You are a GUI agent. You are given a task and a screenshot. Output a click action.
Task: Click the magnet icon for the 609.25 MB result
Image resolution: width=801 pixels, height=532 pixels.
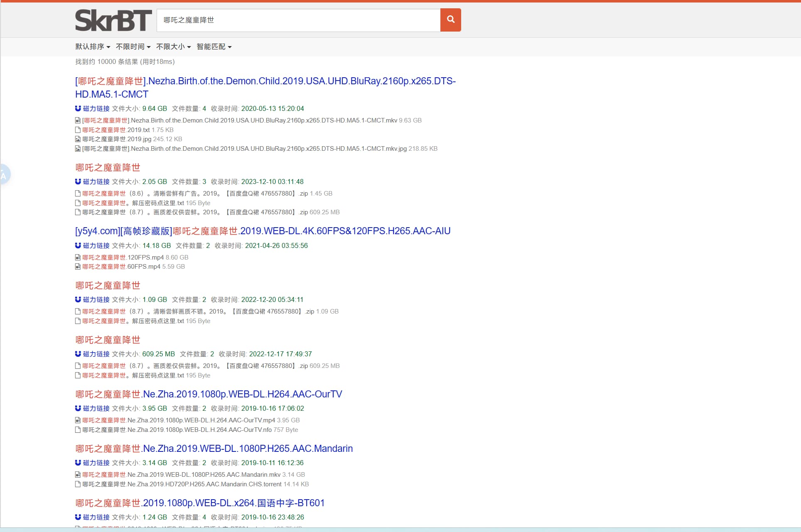click(x=78, y=354)
